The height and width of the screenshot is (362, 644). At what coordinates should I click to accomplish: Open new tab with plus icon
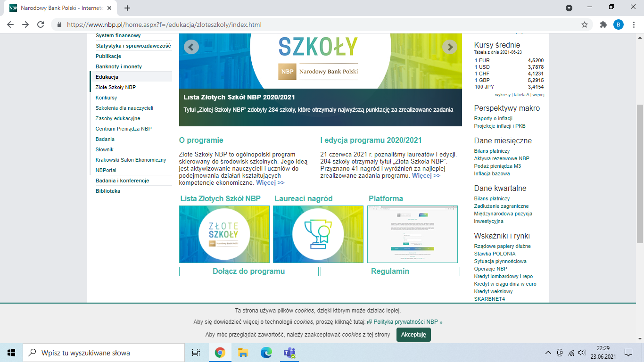tap(127, 8)
